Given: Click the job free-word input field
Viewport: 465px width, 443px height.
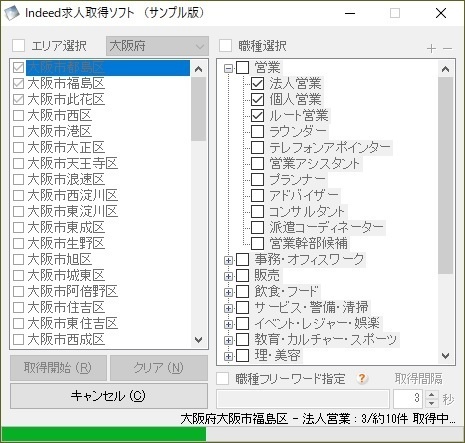Looking at the screenshot, I should click(x=303, y=398).
